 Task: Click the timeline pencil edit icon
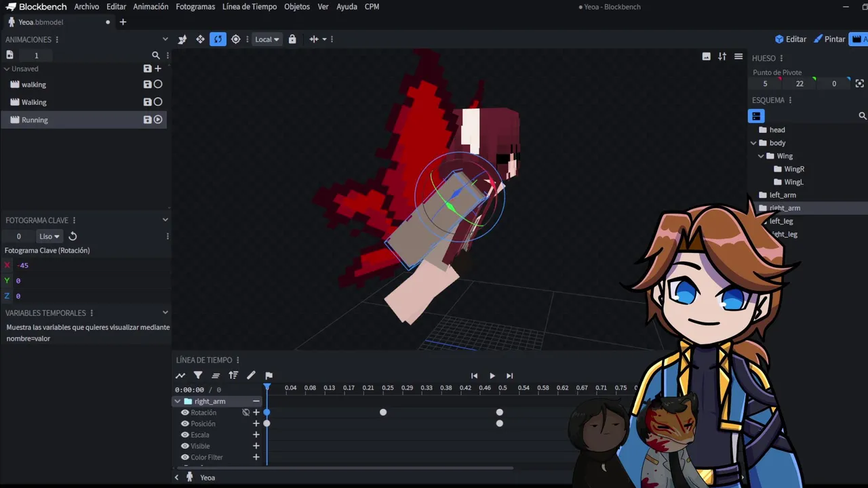pos(251,375)
